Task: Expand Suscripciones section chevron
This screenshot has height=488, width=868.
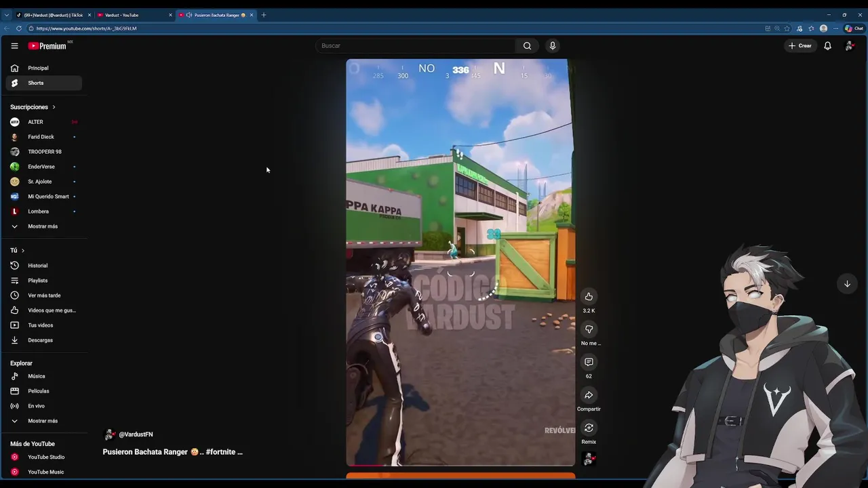Action: 54,107
